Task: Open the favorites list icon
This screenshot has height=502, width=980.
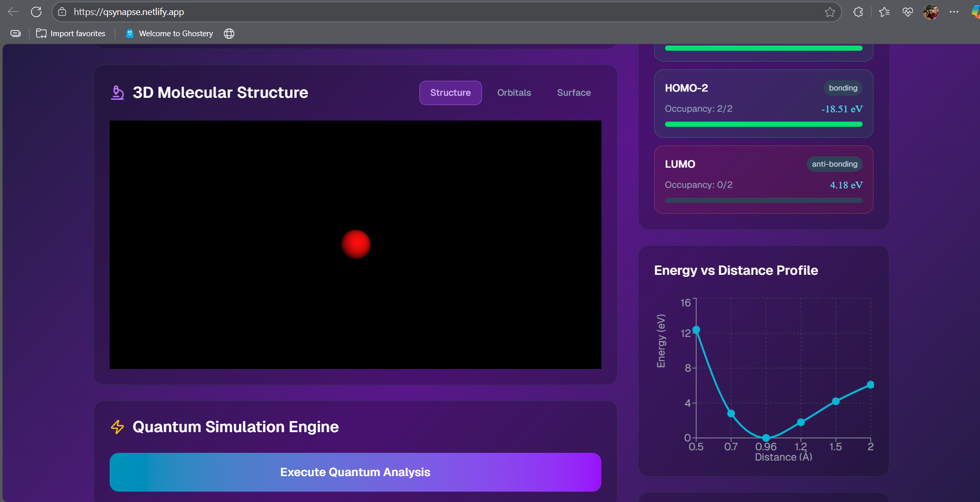Action: pos(884,12)
